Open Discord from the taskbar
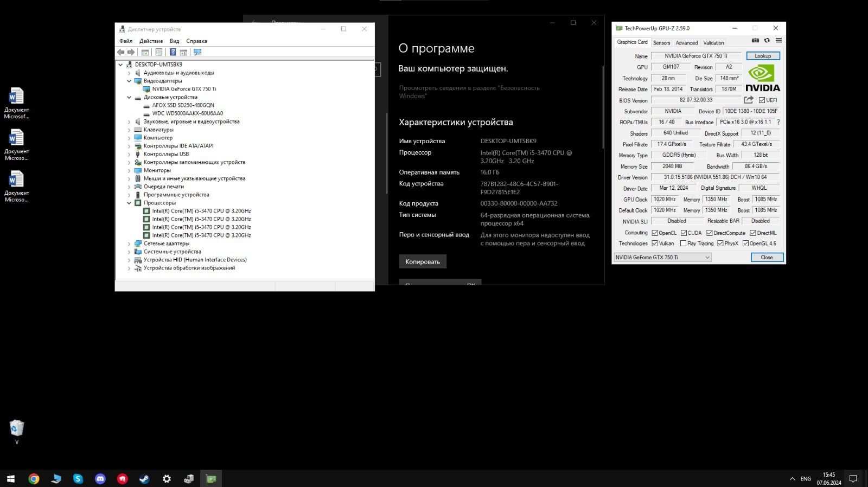 tap(100, 479)
